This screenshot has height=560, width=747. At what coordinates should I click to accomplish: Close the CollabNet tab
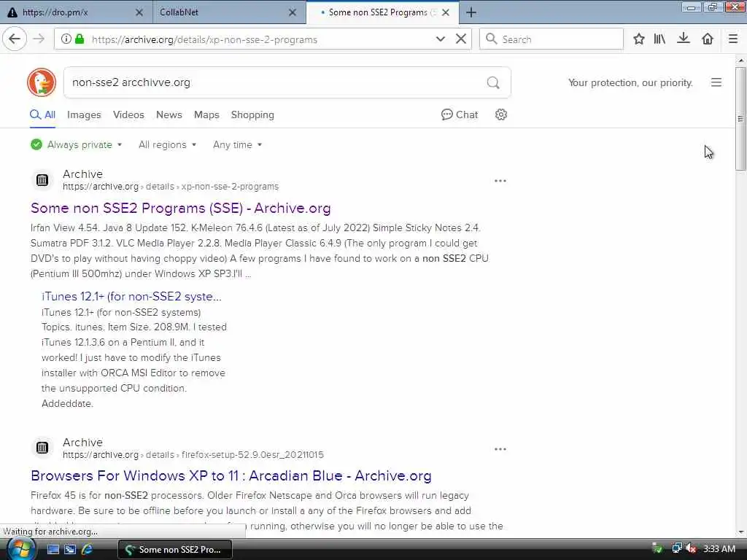click(x=293, y=12)
